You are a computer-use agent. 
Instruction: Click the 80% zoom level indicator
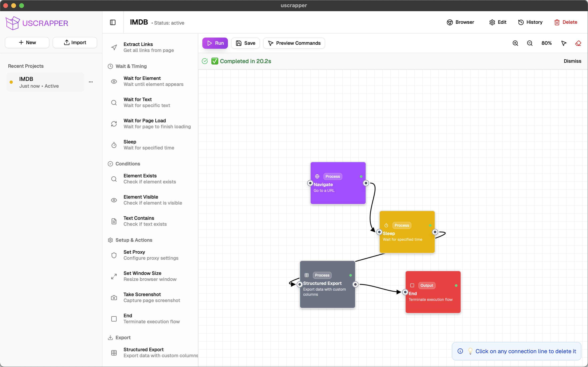[546, 43]
